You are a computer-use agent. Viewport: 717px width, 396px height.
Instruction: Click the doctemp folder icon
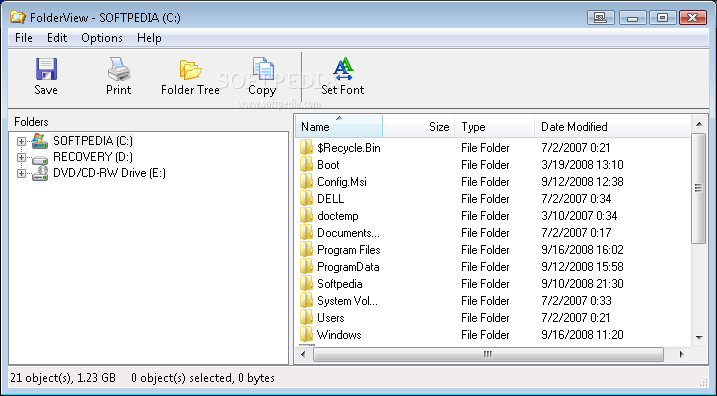click(x=306, y=215)
